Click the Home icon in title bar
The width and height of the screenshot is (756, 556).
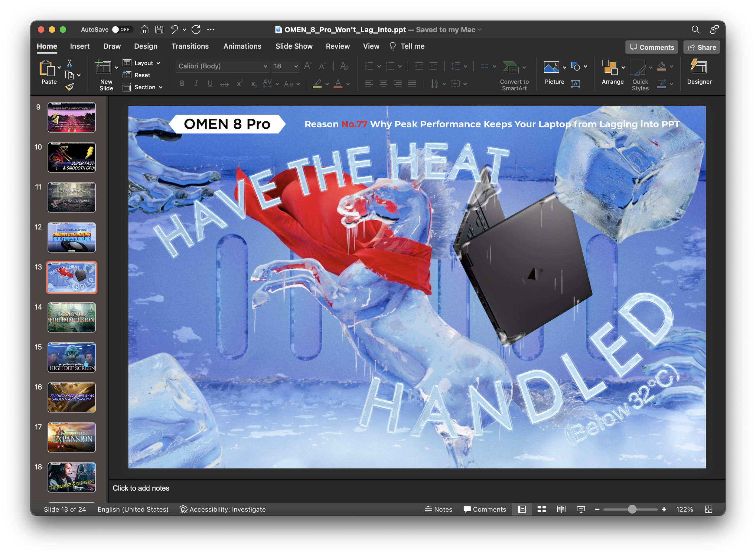(x=144, y=30)
